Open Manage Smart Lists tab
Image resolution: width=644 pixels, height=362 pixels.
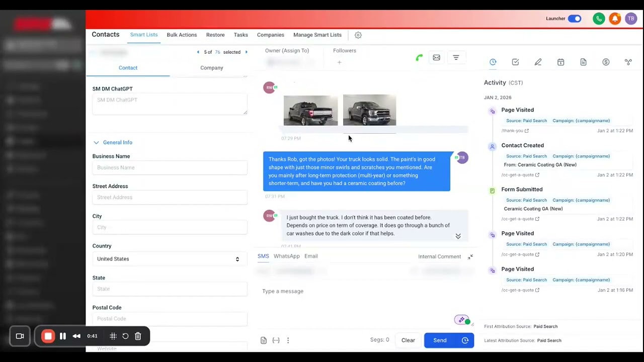(x=317, y=35)
